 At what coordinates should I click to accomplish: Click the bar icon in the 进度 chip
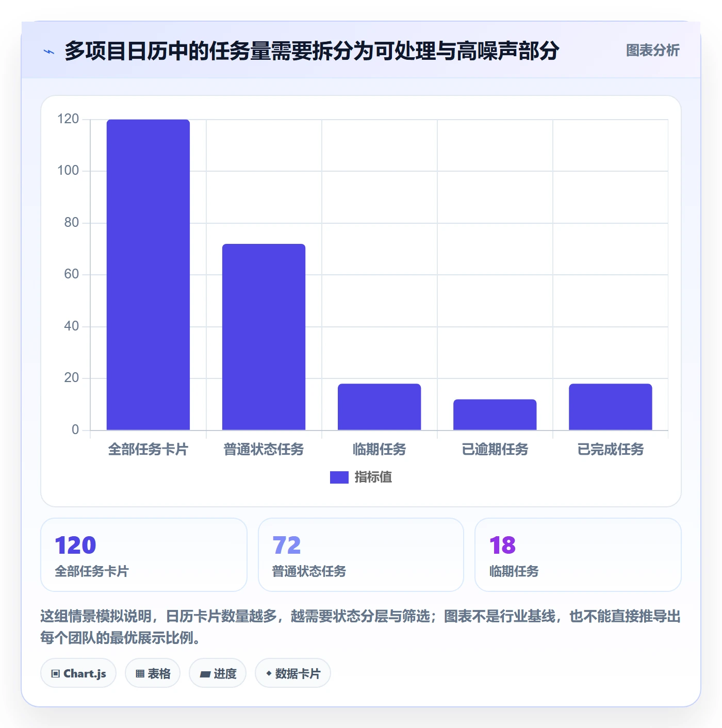(205, 674)
